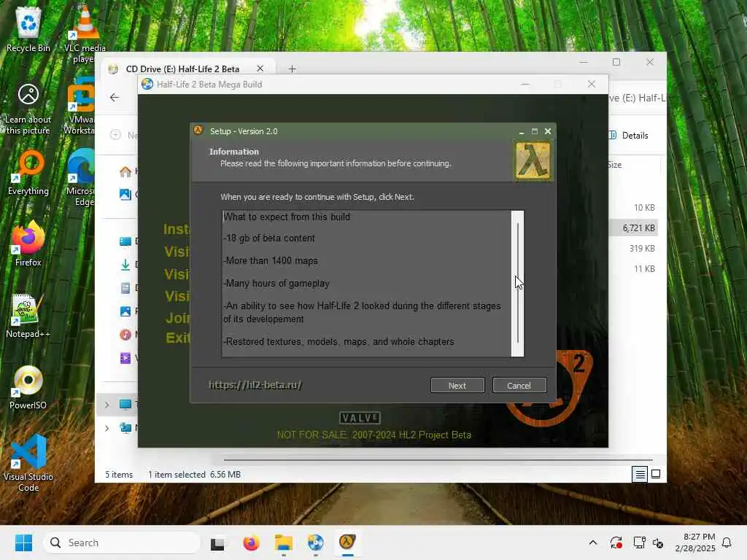This screenshot has height=560, width=747.
Task: Click the Music icon in Explorer sidebar
Action: pyautogui.click(x=125, y=335)
